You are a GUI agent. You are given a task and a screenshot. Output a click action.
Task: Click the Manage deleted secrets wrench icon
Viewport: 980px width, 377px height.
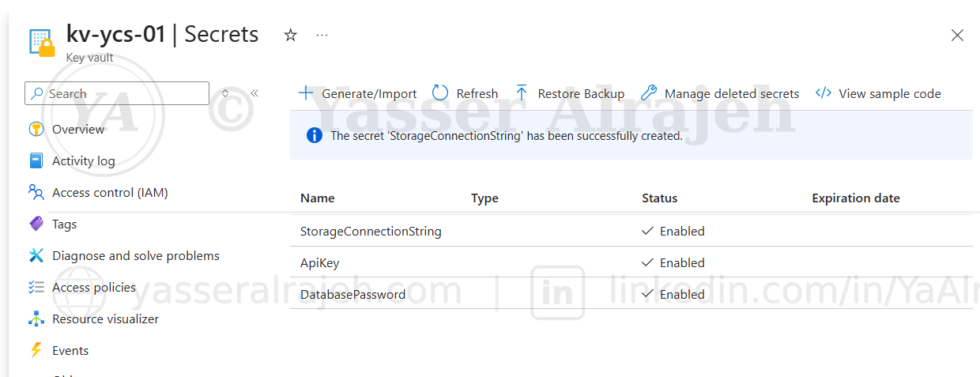coord(649,93)
